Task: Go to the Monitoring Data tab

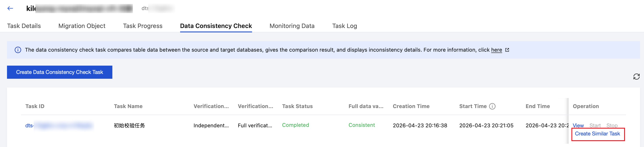Action: (292, 26)
